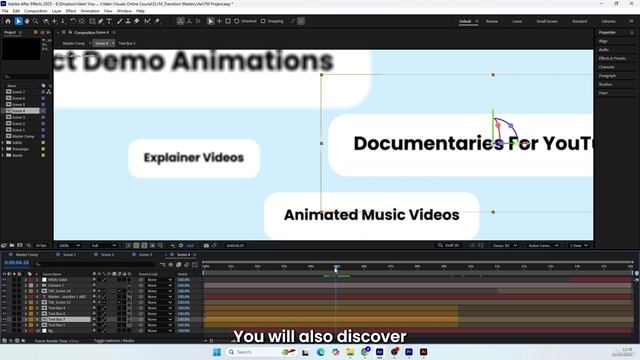This screenshot has height=360, width=640.
Task: Click the Home icon in the toolbar
Action: pos(8,21)
